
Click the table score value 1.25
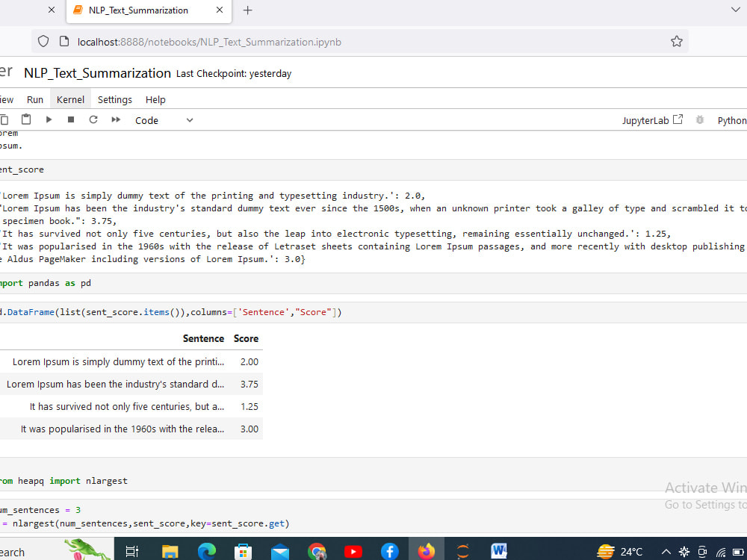point(249,407)
